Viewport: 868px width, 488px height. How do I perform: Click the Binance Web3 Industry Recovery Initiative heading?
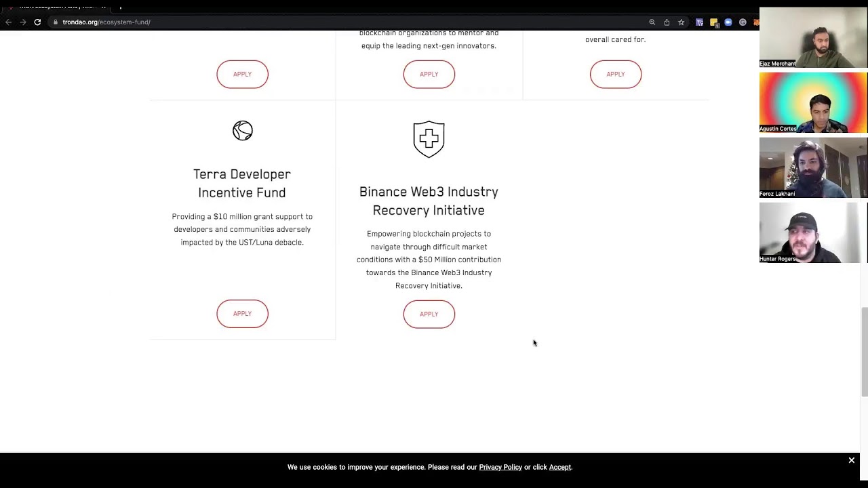point(429,201)
